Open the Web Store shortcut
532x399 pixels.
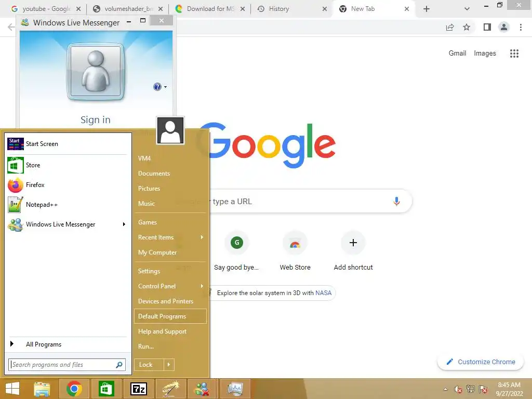coord(295,251)
